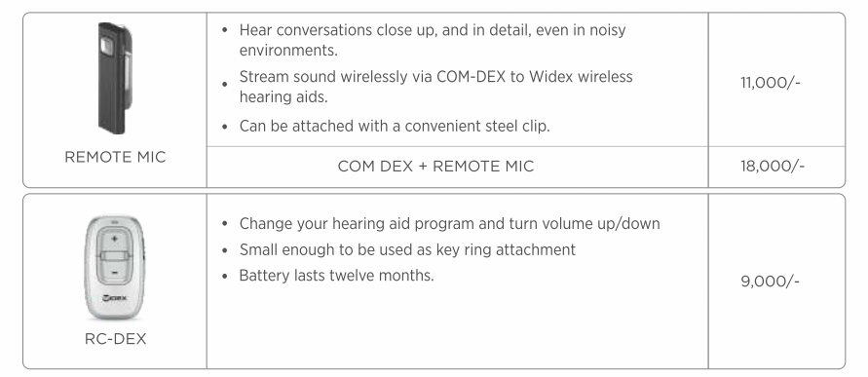The height and width of the screenshot is (377, 868).
Task: Click the center program key on RC-DEX remote
Action: tap(115, 256)
